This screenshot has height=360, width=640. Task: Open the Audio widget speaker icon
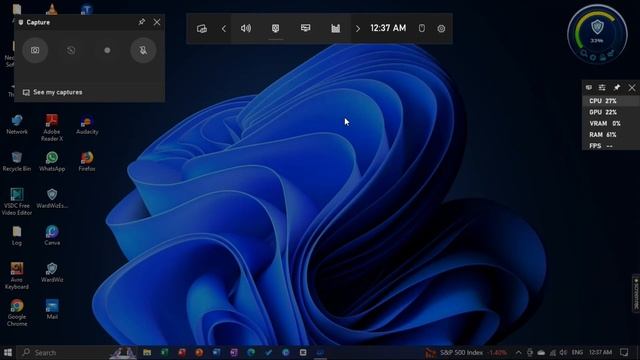246,28
